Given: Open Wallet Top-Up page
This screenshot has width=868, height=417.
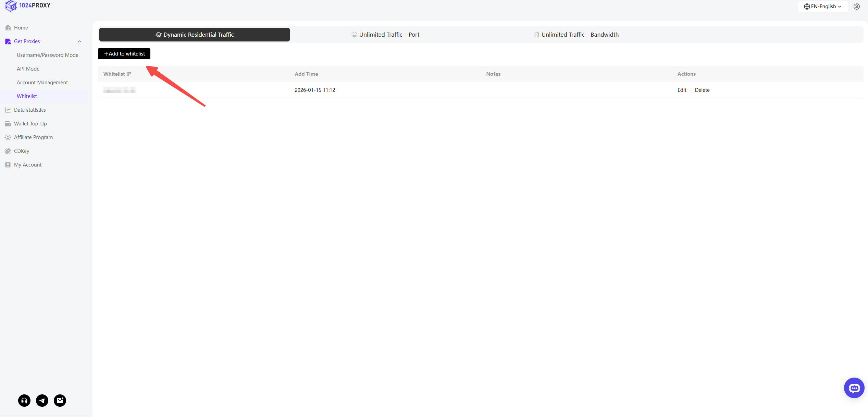Looking at the screenshot, I should tap(30, 124).
